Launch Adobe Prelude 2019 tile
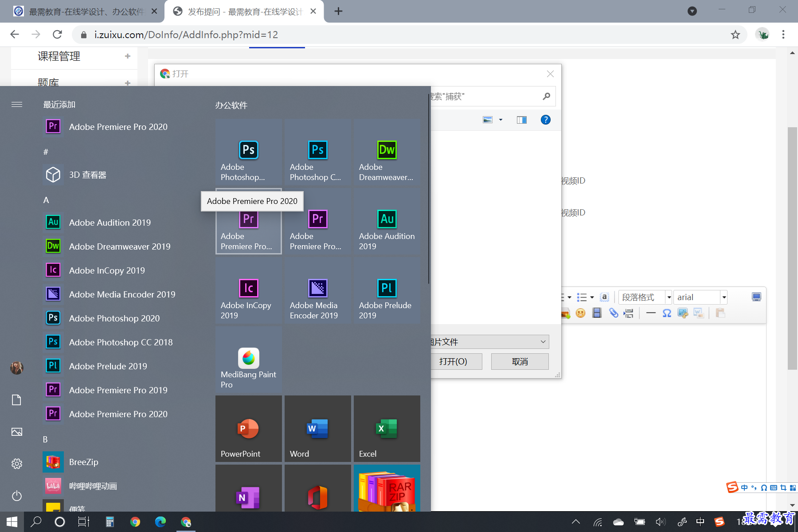 [387, 290]
